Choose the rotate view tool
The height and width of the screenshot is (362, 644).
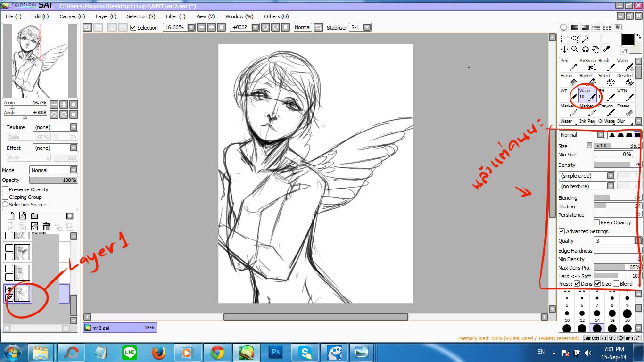pyautogui.click(x=585, y=49)
